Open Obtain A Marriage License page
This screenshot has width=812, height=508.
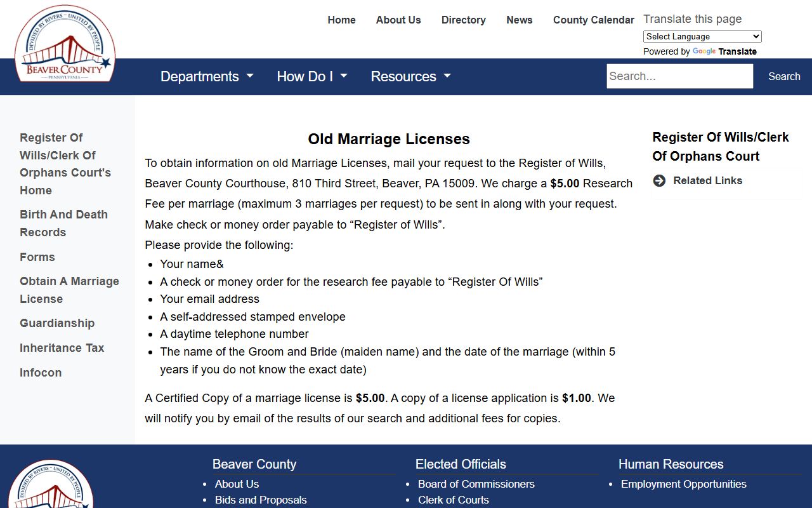pyautogui.click(x=69, y=290)
